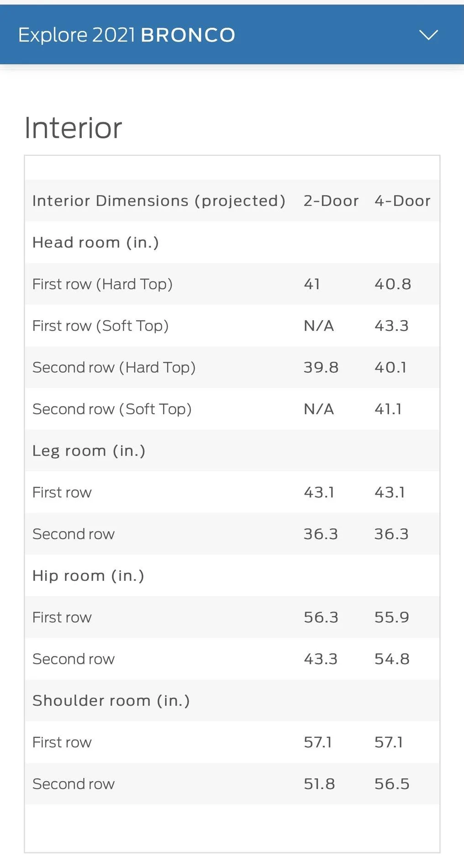Screen dimensions: 464x868
Task: Tap the 4-Door column header
Action: 402,201
